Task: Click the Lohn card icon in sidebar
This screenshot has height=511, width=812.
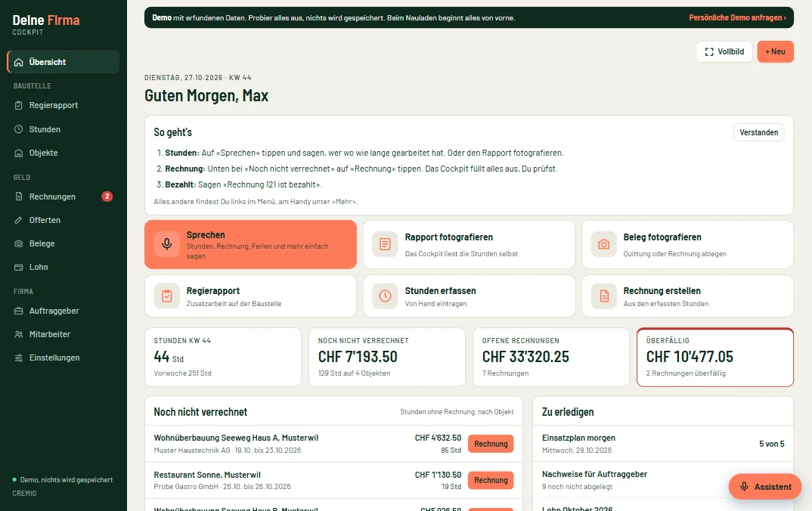Action: tap(19, 267)
